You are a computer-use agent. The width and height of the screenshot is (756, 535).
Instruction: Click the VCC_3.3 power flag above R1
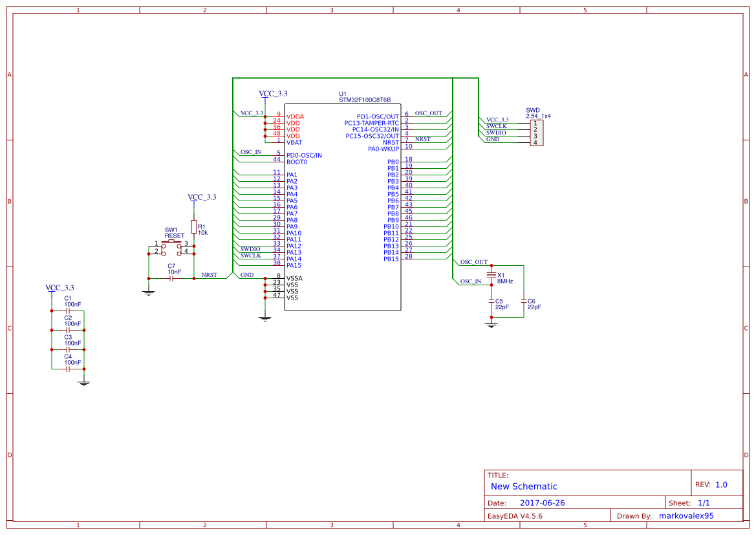click(202, 197)
